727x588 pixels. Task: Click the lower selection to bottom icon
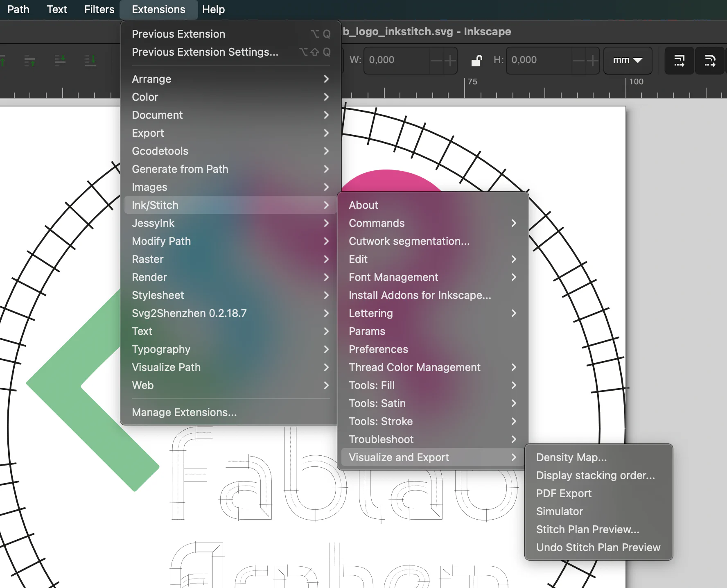(90, 61)
